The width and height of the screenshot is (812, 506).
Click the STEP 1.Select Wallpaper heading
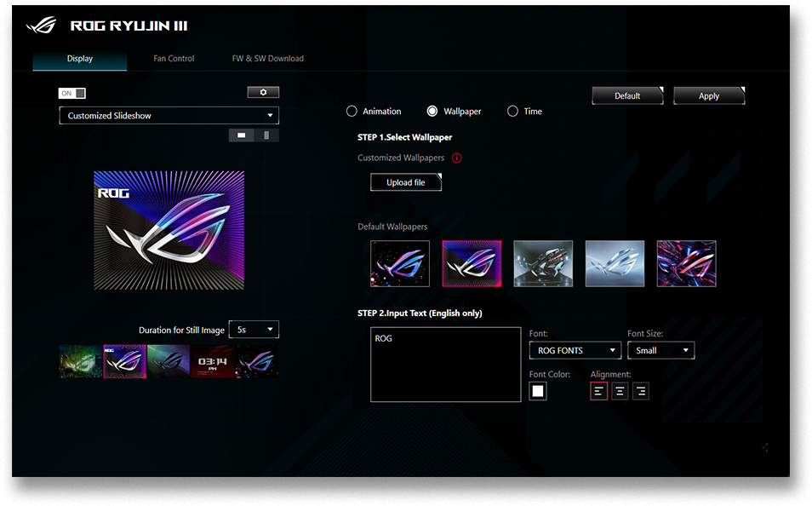(x=404, y=137)
